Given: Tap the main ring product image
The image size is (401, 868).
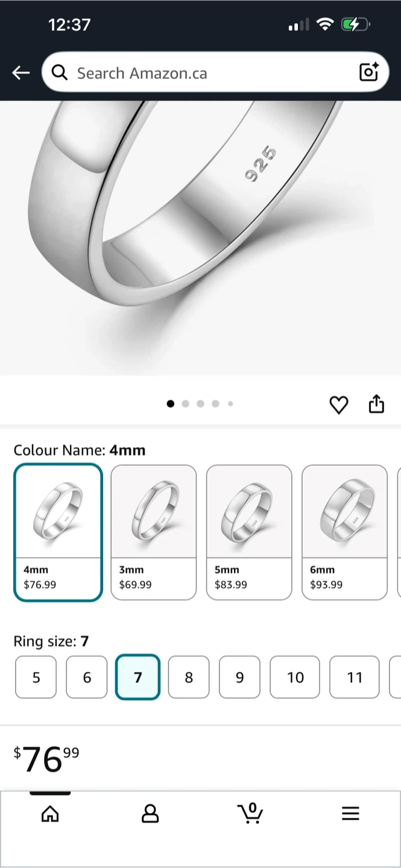Looking at the screenshot, I should (200, 238).
